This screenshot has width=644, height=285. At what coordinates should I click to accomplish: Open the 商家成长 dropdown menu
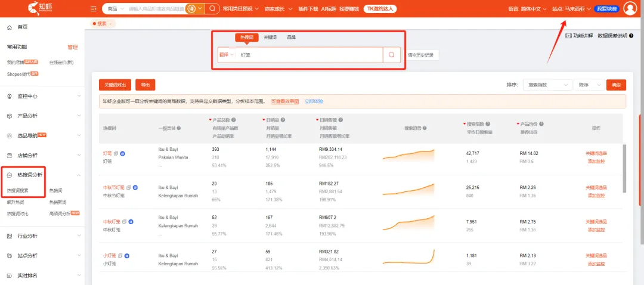pyautogui.click(x=278, y=8)
